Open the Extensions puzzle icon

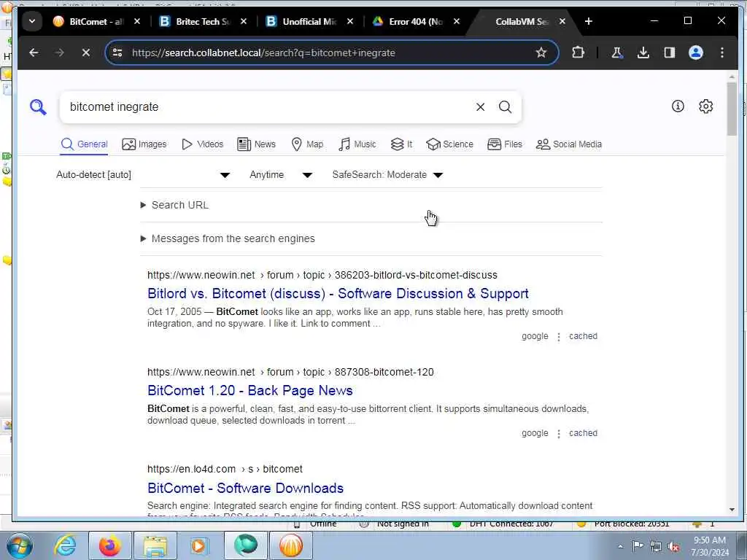578,52
